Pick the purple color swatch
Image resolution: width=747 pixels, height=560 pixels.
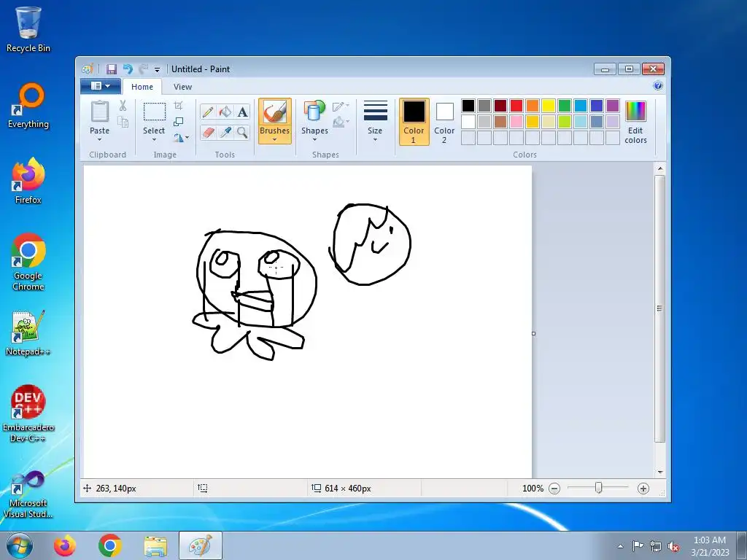613,106
